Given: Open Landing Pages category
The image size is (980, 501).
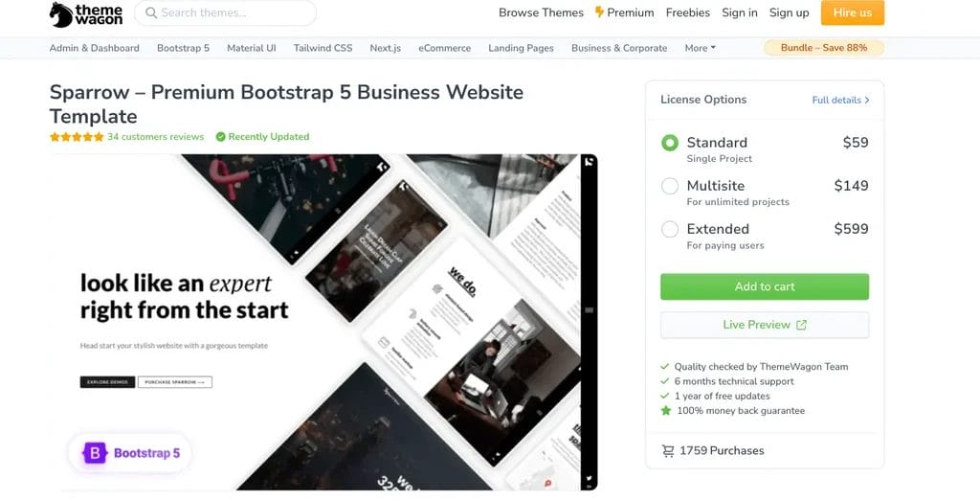Looking at the screenshot, I should pyautogui.click(x=521, y=48).
